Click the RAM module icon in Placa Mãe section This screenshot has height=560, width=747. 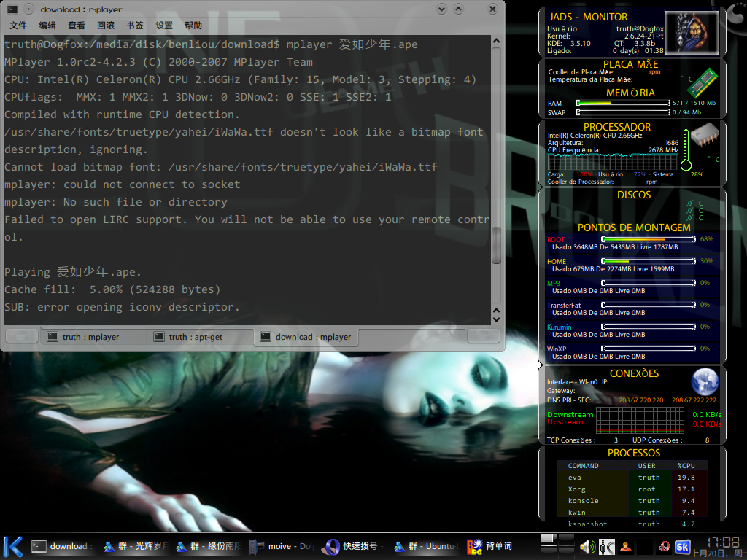point(703,82)
